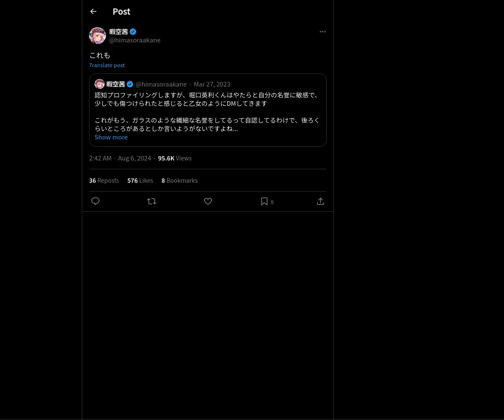Image resolution: width=504 pixels, height=420 pixels.
Task: Click Translate post link
Action: (107, 65)
